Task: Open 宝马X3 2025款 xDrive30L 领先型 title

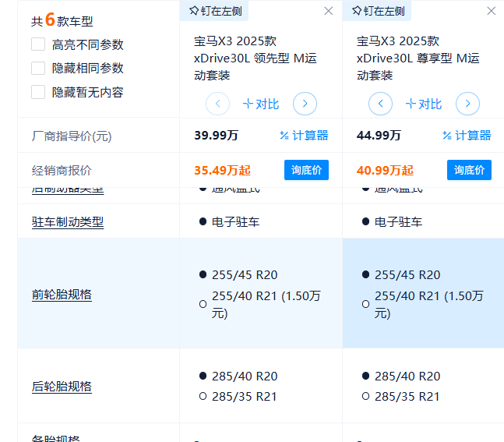Action: (x=256, y=58)
